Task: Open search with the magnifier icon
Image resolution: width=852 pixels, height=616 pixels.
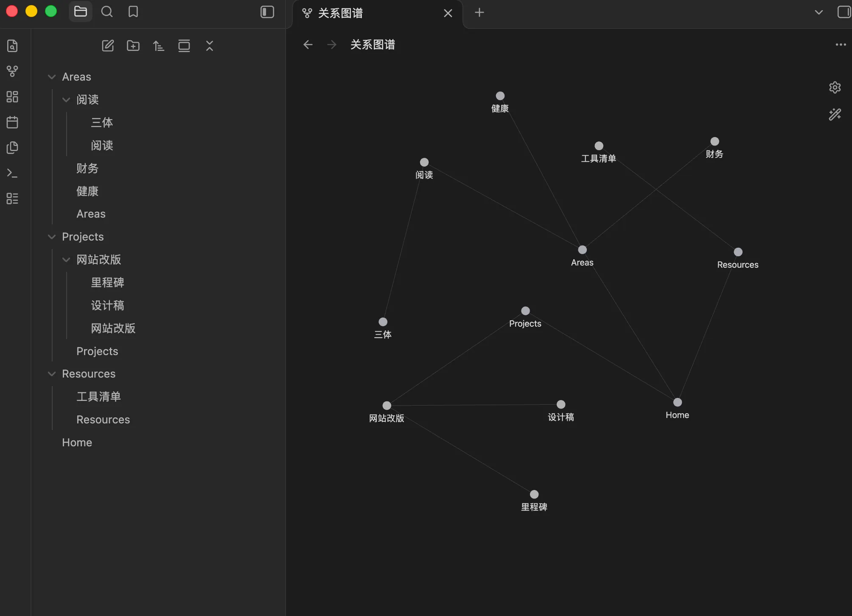Action: point(107,12)
